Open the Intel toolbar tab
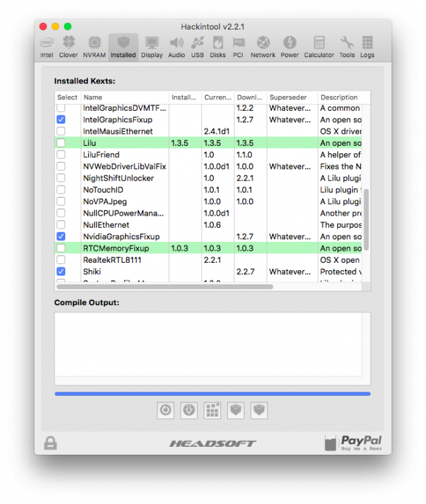 point(46,47)
